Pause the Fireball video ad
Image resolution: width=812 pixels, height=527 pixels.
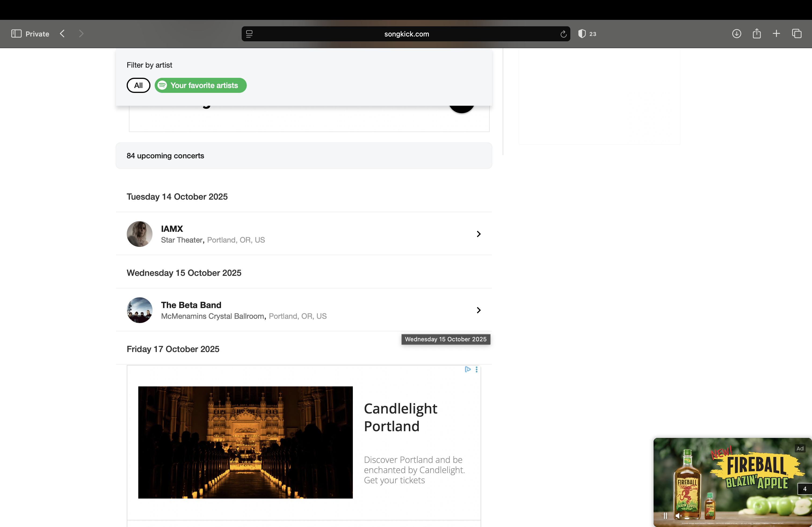click(665, 516)
